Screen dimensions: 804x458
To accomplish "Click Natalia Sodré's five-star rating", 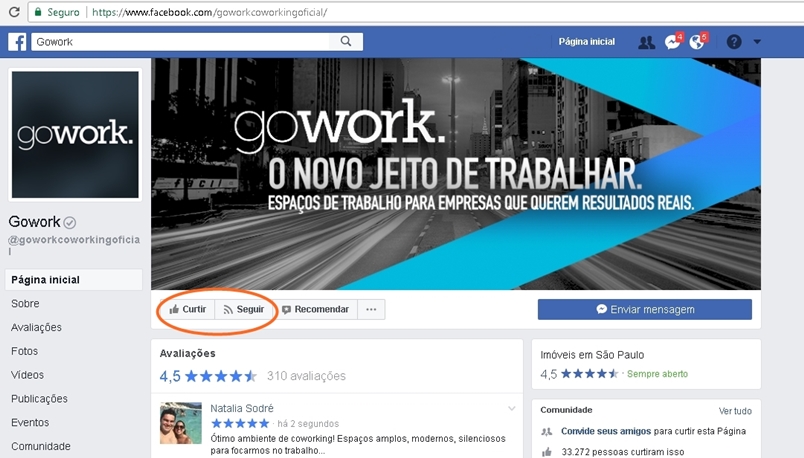I will click(x=240, y=424).
